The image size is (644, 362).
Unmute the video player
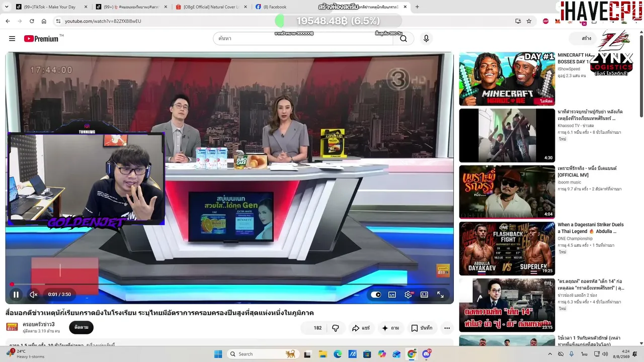coord(34,295)
